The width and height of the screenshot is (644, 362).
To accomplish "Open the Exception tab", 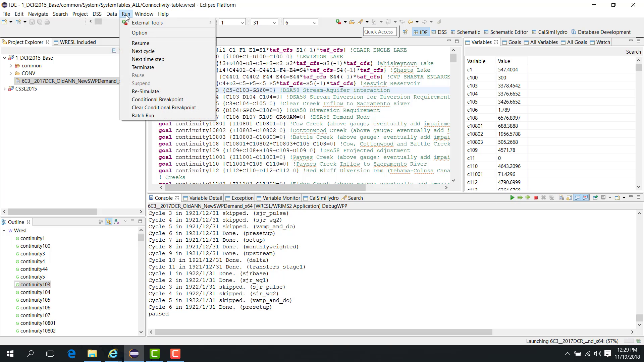I will [x=239, y=198].
